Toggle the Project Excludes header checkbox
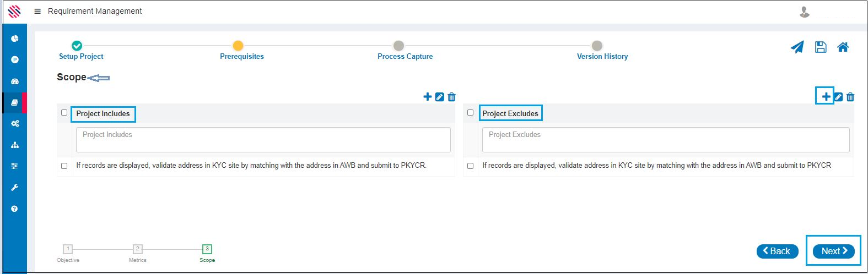The width and height of the screenshot is (868, 274). point(470,113)
